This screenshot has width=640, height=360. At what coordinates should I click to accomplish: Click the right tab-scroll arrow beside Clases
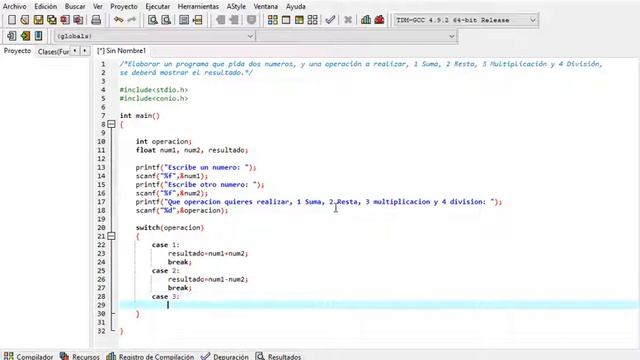(x=84, y=51)
